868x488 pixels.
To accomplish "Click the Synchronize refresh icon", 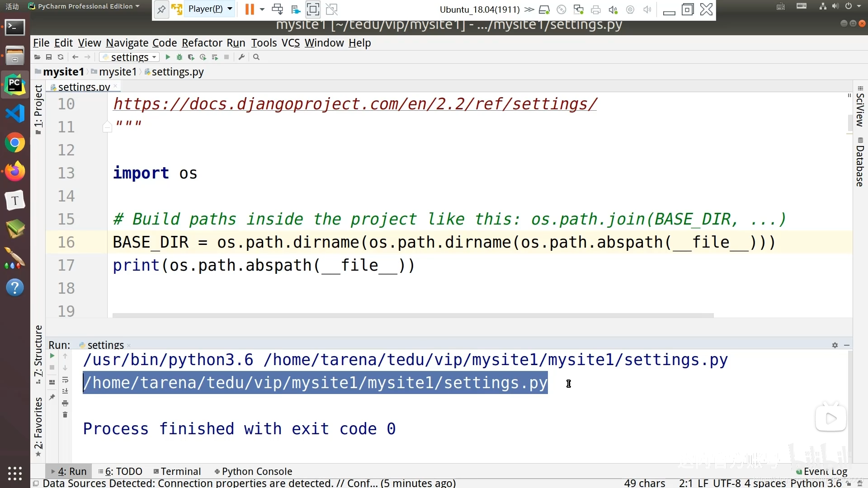I will (61, 57).
